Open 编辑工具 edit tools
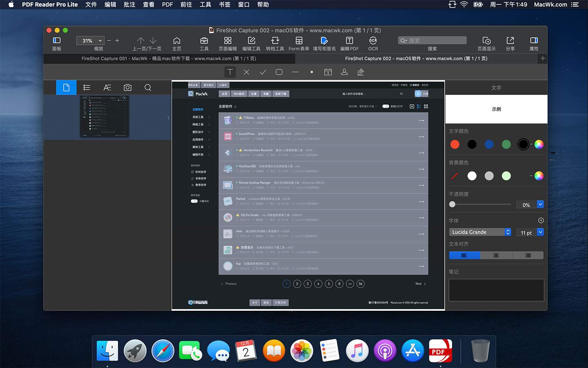Viewport: 588px width, 368px height. 252,40
